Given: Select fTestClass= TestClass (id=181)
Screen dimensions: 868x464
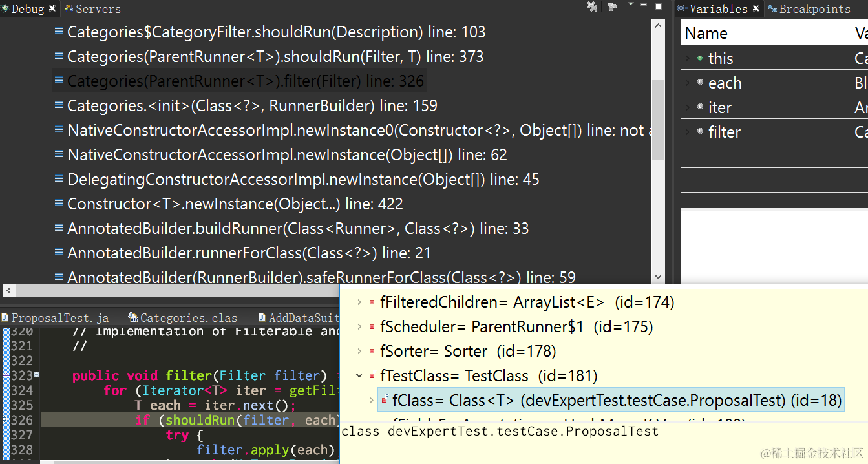Looking at the screenshot, I should pos(489,376).
